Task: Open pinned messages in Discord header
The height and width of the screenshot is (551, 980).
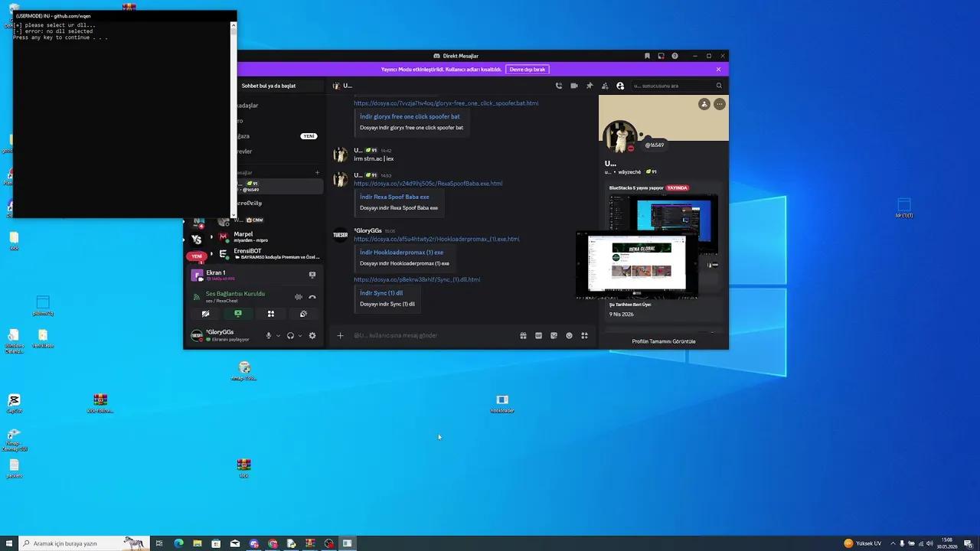Action: pyautogui.click(x=590, y=86)
